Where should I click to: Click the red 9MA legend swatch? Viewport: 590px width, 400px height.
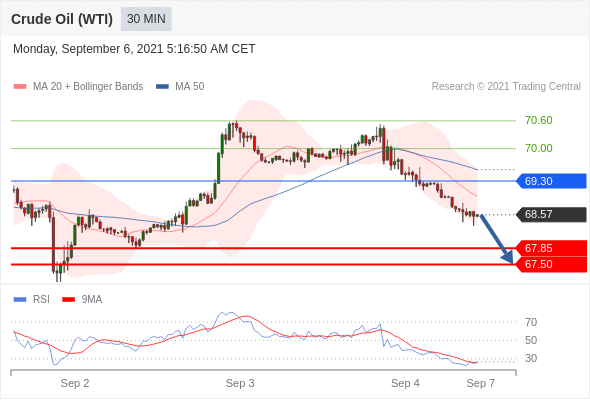(68, 300)
